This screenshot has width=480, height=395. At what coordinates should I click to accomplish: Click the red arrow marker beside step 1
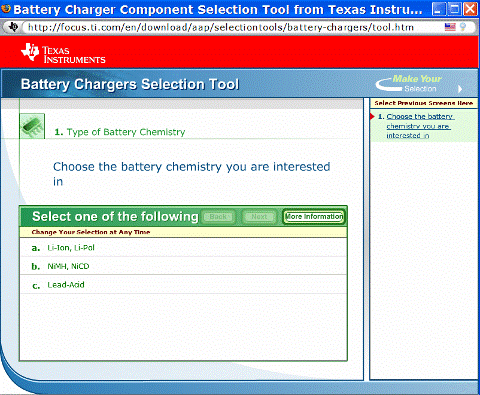point(372,116)
